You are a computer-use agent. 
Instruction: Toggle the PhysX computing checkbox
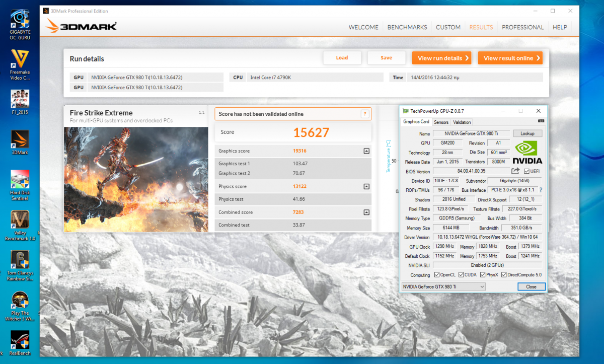tap(483, 275)
